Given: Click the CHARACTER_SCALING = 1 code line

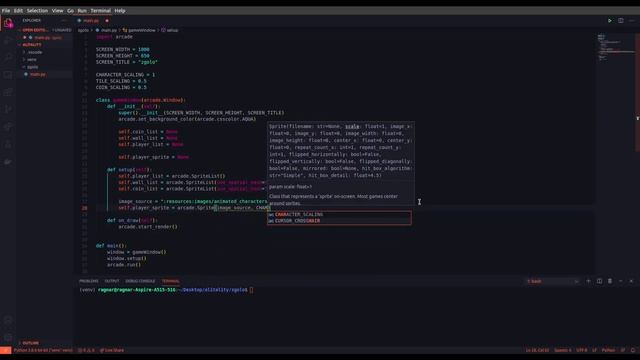Looking at the screenshot, I should pyautogui.click(x=125, y=75).
